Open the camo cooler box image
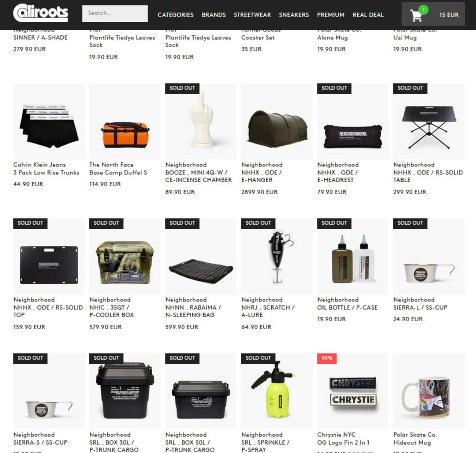476x453 pixels. [x=125, y=256]
